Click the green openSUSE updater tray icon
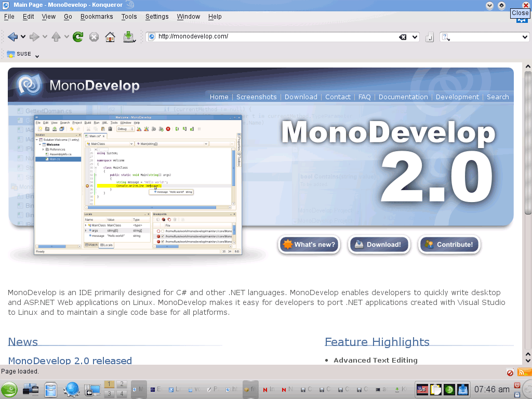This screenshot has height=399, width=532. click(x=449, y=390)
